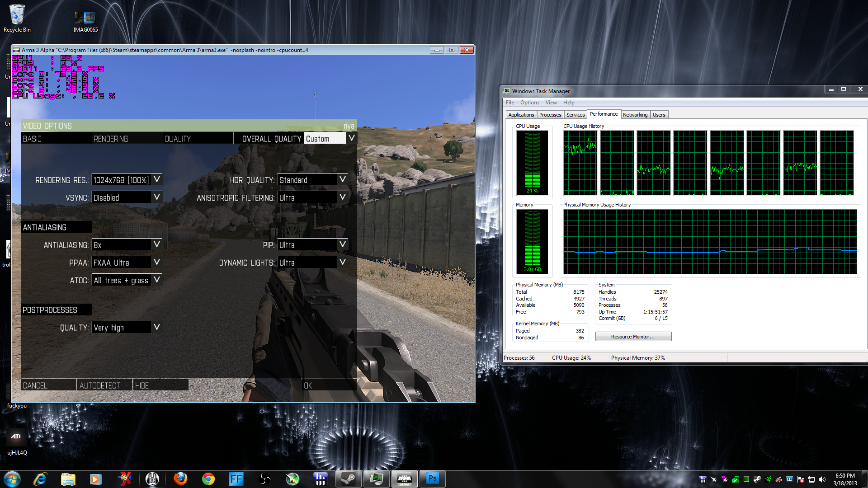This screenshot has height=488, width=868.
Task: Click the red X4 film taskbar icon
Action: coord(124,479)
